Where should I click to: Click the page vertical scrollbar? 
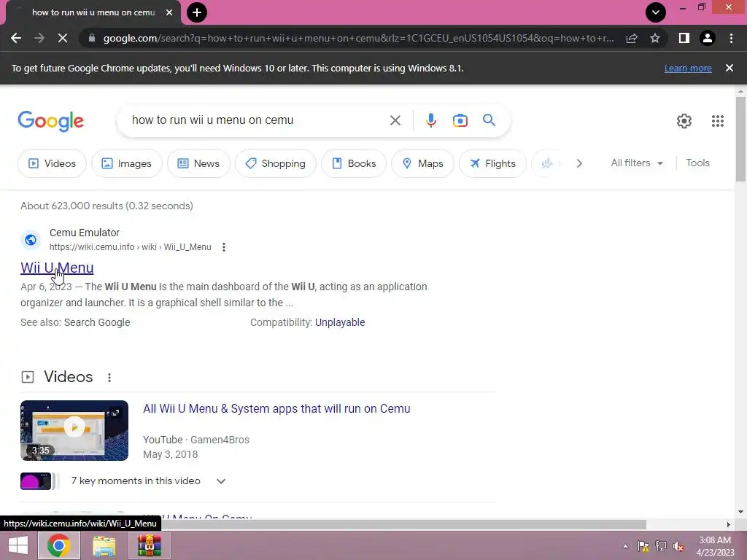(x=740, y=139)
